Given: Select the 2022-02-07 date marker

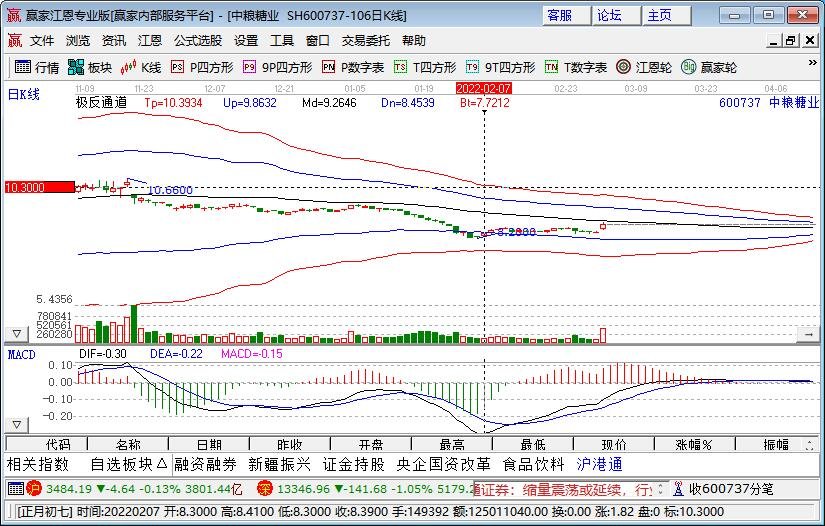Looking at the screenshot, I should (x=484, y=88).
